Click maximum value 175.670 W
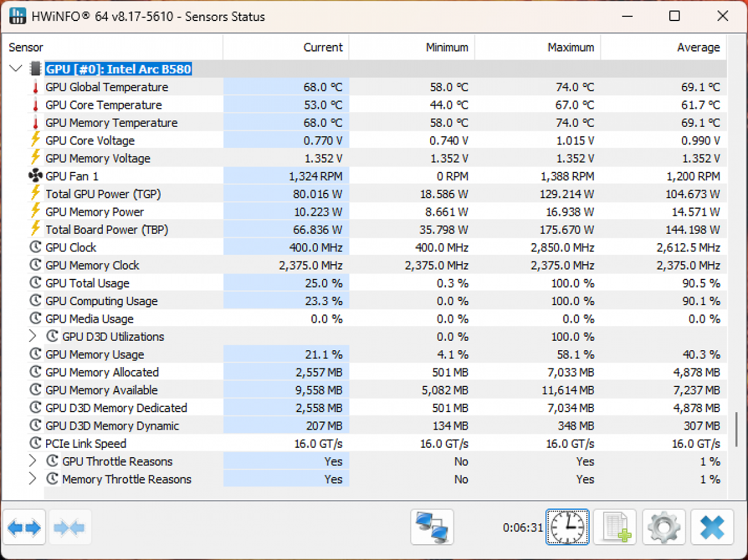 [567, 230]
